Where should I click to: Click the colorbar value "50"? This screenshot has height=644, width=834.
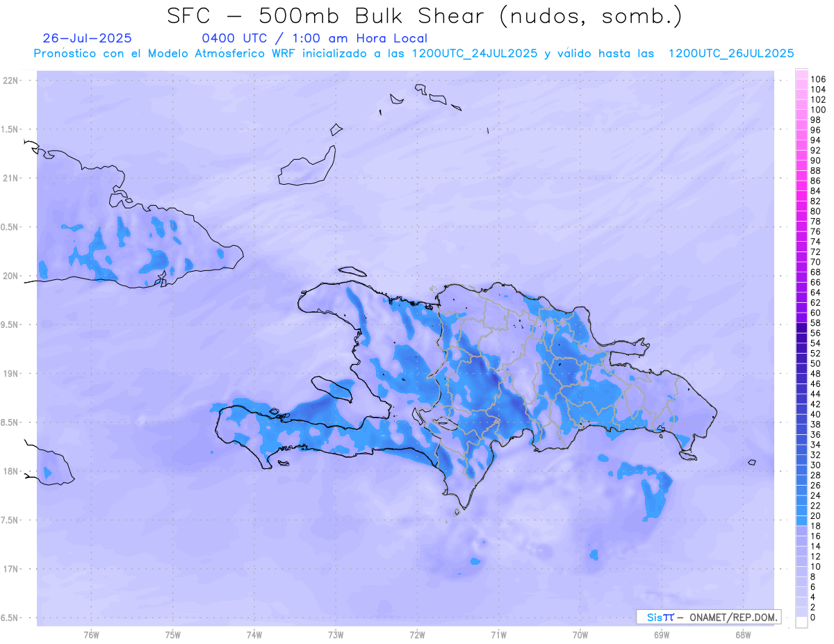[815, 363]
